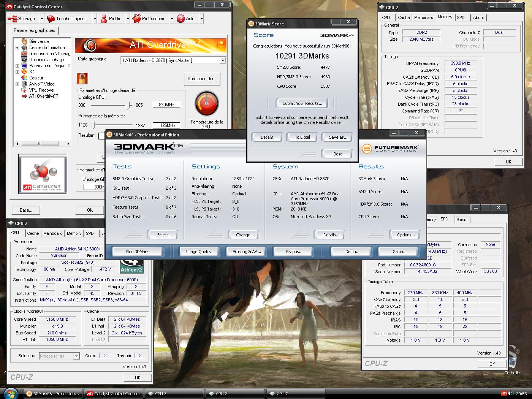Viewport: 532px width, 399px height.
Task: Switch to SPD tab in memory CPU-Z
Action: [x=461, y=17]
